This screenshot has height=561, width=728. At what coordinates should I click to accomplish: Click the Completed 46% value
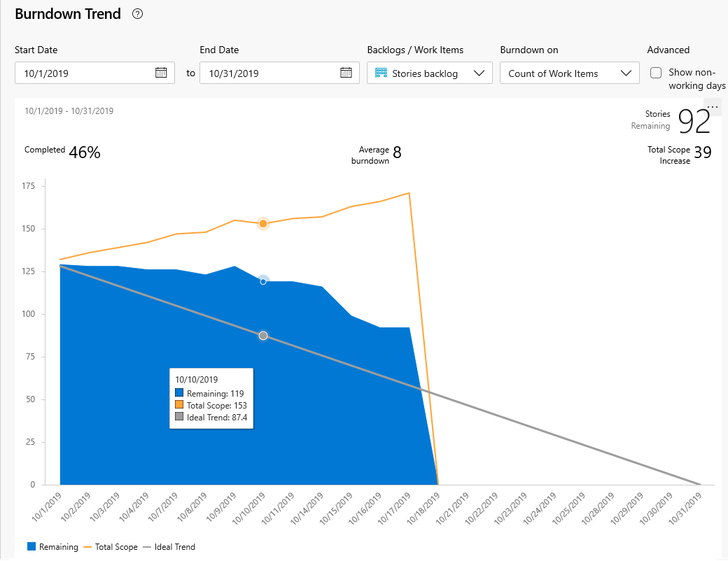tap(85, 152)
